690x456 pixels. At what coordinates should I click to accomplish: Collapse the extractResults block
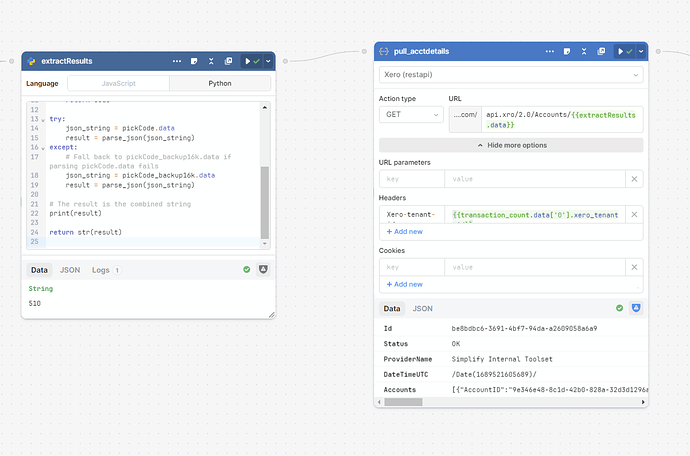pyautogui.click(x=211, y=61)
